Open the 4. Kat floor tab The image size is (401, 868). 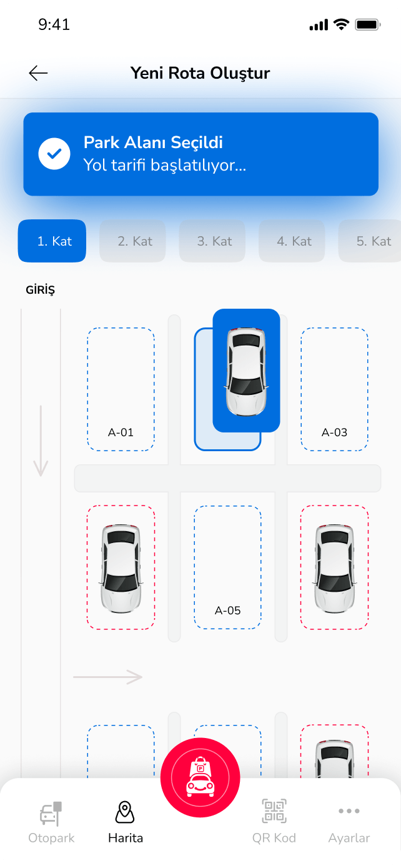(x=292, y=241)
